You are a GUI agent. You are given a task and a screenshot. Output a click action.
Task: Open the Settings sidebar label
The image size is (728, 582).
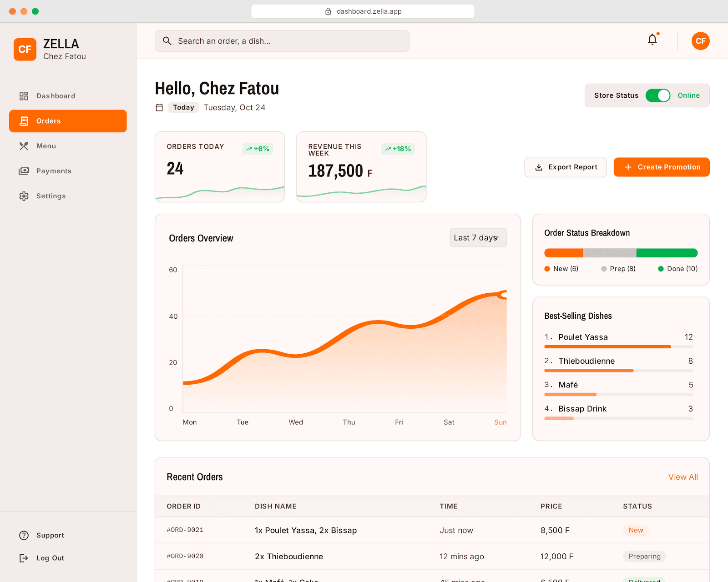pos(51,196)
